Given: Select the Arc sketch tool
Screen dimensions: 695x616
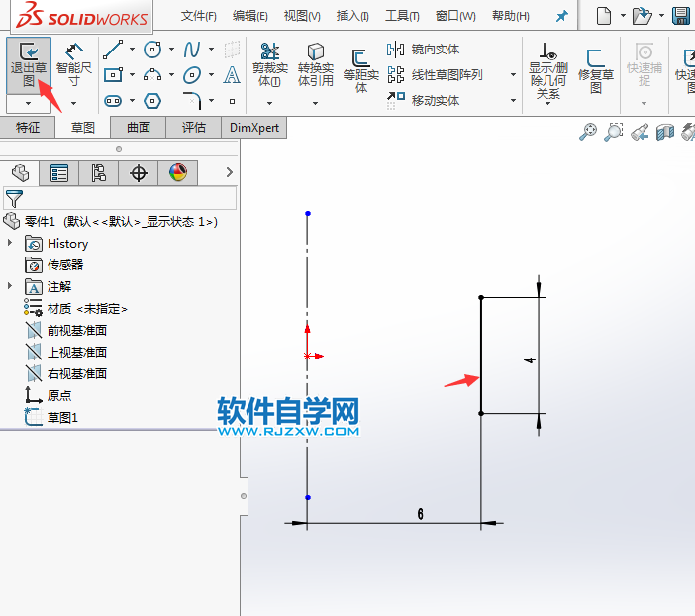Looking at the screenshot, I should (x=152, y=75).
